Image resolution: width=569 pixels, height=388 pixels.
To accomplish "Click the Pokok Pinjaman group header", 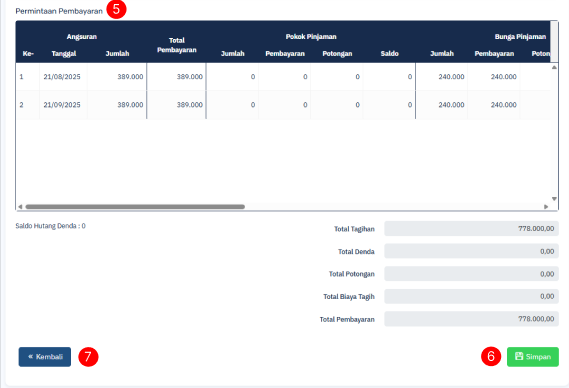I will point(311,37).
